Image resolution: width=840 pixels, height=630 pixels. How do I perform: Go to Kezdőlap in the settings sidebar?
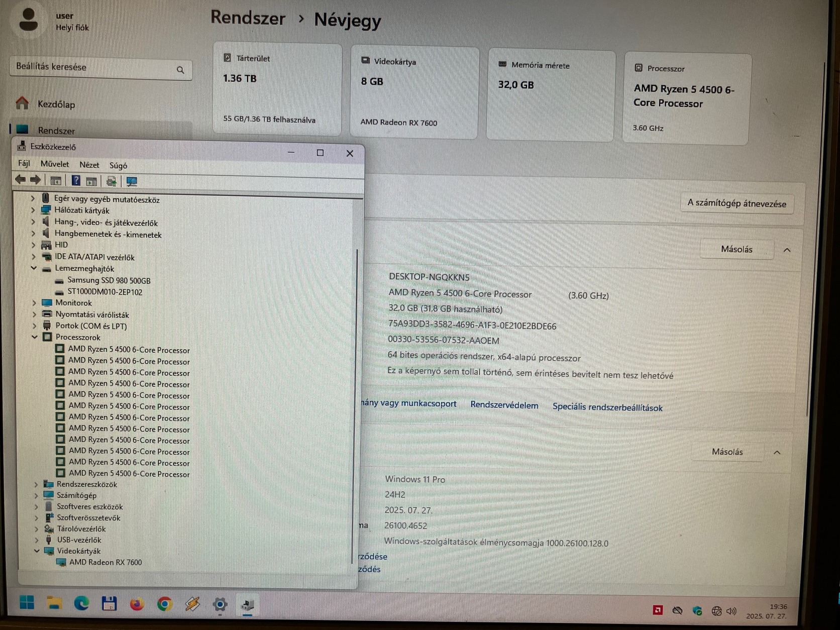coord(56,104)
